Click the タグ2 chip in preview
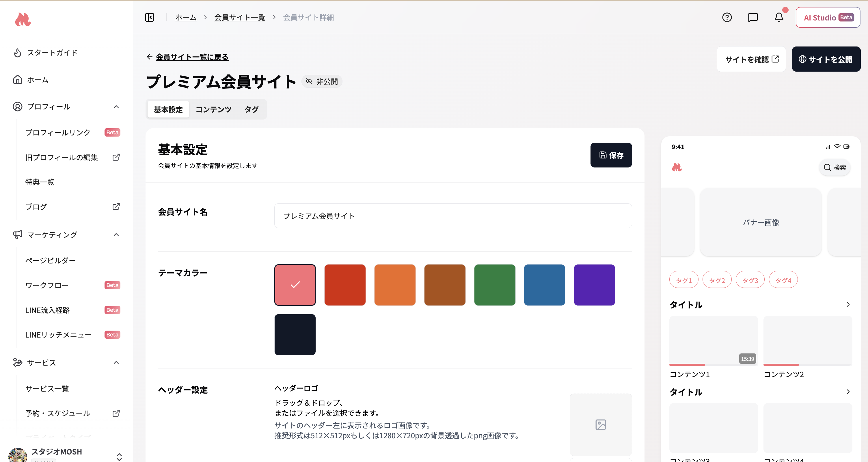868x462 pixels. click(x=717, y=279)
